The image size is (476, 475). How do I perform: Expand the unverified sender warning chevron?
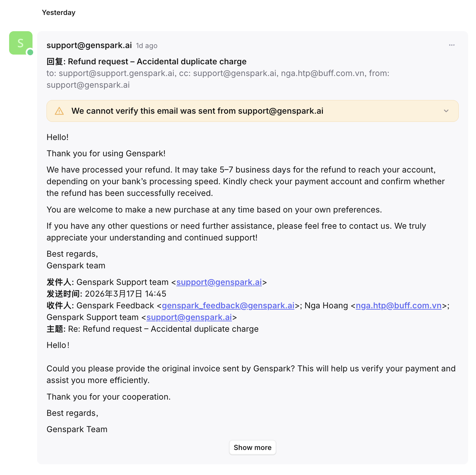446,111
